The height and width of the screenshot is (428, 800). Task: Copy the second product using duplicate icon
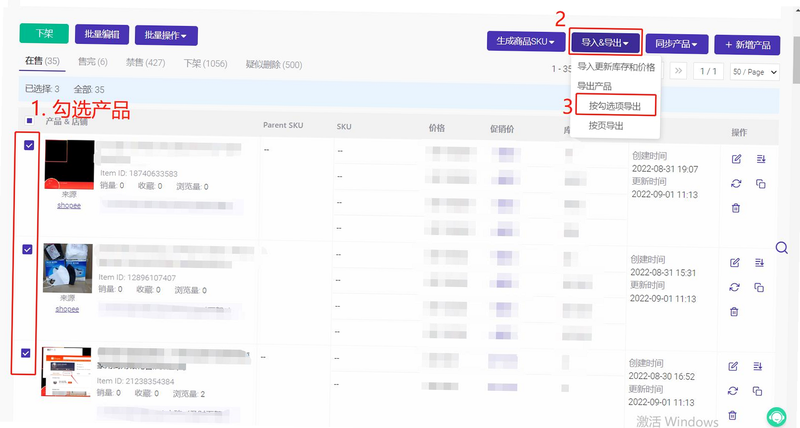click(759, 288)
